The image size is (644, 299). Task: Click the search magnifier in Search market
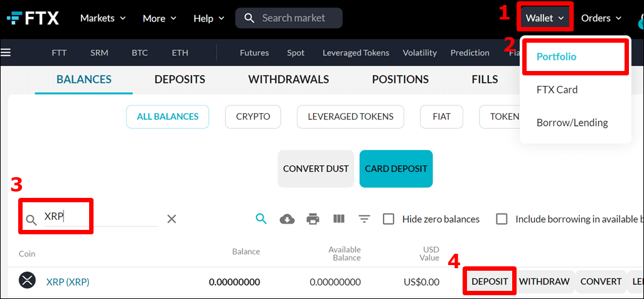pyautogui.click(x=249, y=18)
